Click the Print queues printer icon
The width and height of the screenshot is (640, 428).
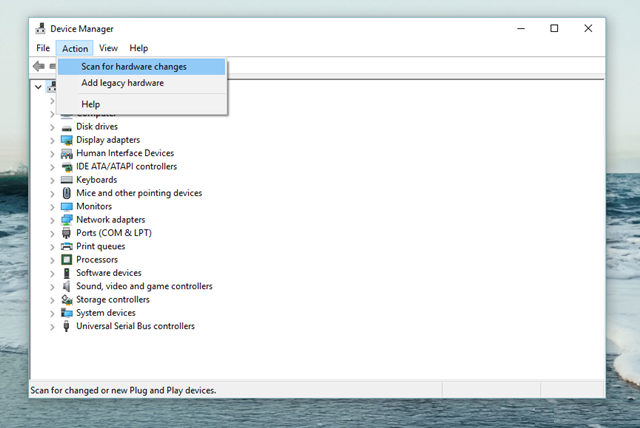67,246
